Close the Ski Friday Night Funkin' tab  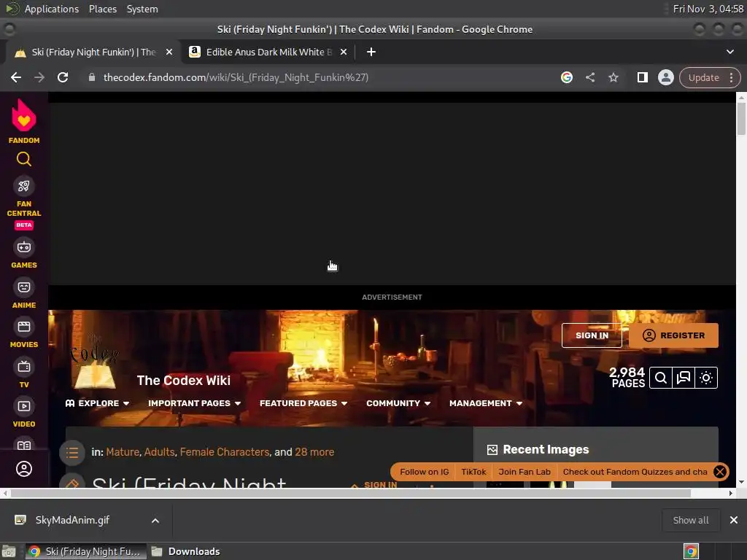[x=169, y=52]
